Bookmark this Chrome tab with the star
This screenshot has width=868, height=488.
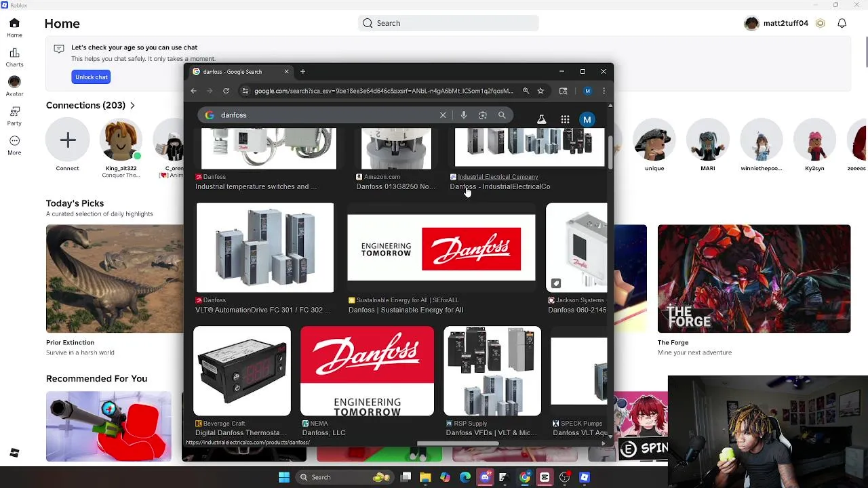click(540, 91)
